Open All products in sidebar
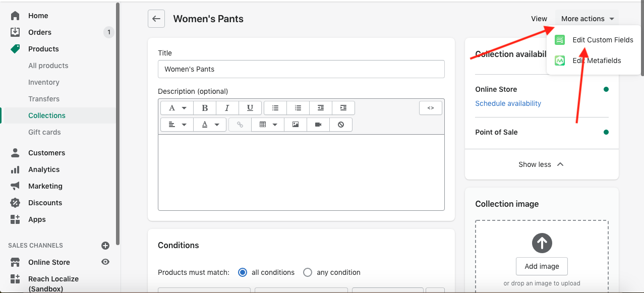The width and height of the screenshot is (644, 293). [48, 66]
